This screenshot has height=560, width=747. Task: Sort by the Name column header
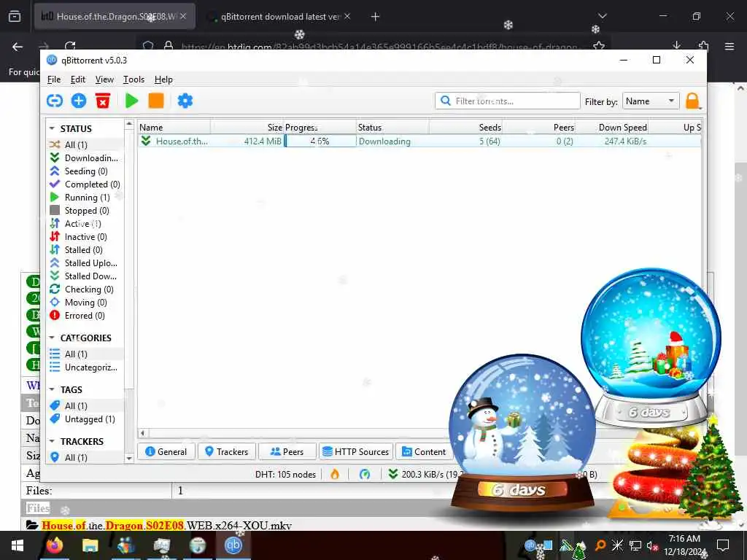tap(174, 127)
